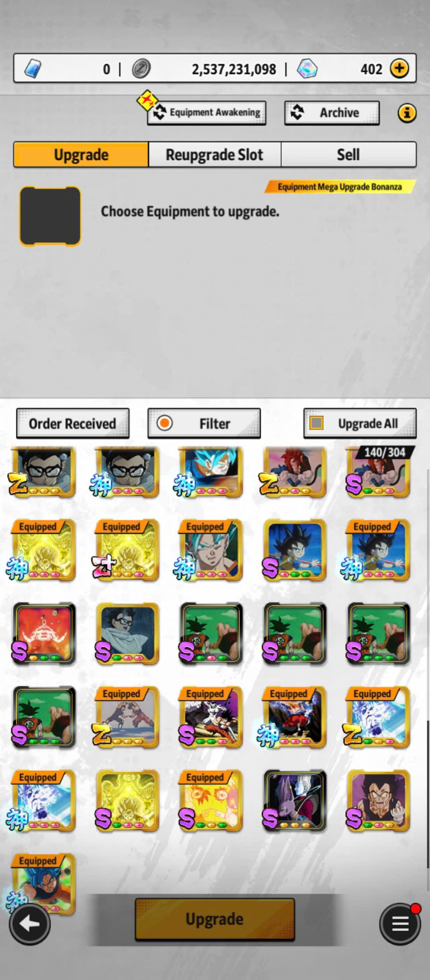The width and height of the screenshot is (430, 980).
Task: Open the yellow info icon
Action: coord(407,113)
